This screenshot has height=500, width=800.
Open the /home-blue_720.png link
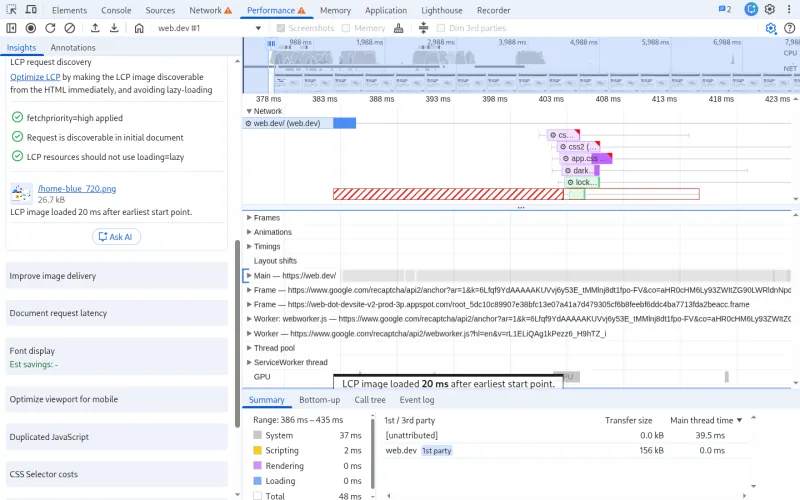77,188
